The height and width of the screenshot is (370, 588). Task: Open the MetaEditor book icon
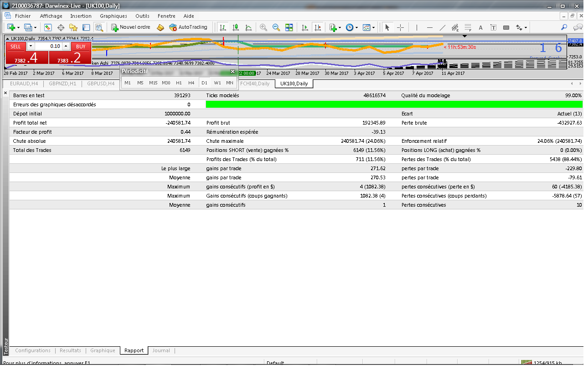(160, 27)
